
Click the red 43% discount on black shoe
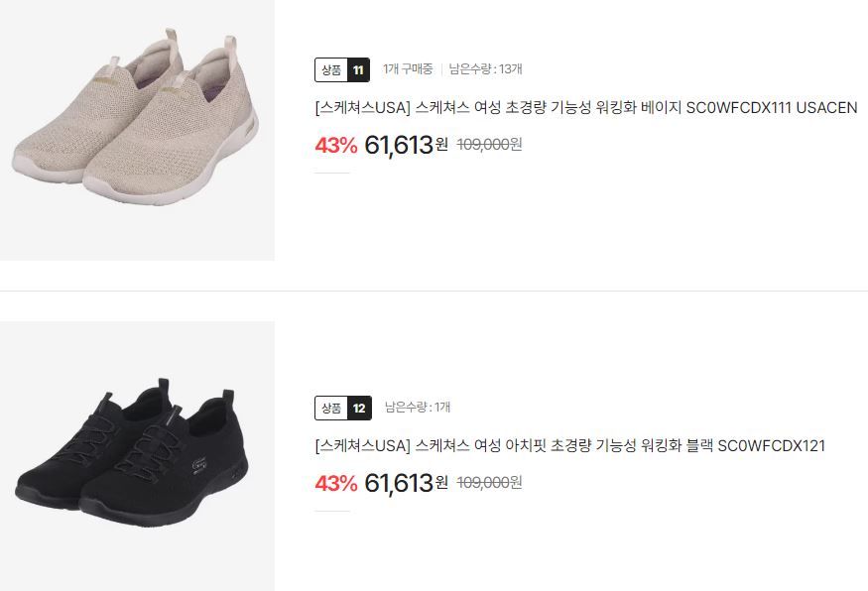(336, 484)
